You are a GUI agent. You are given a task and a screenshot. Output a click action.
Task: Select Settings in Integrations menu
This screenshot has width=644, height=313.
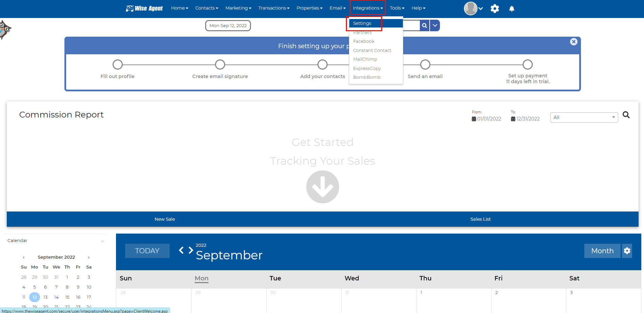click(x=362, y=23)
